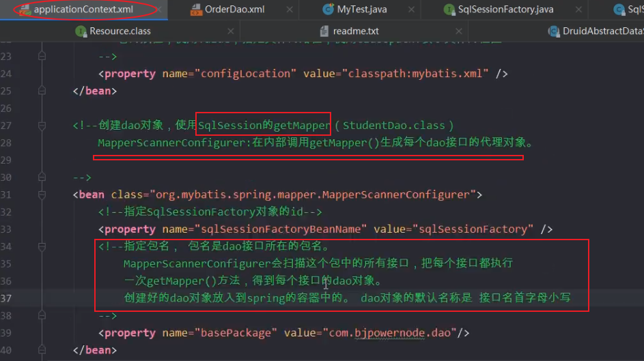This screenshot has width=644, height=361.
Task: Click the "configLocation" attribute value
Action: (245, 74)
